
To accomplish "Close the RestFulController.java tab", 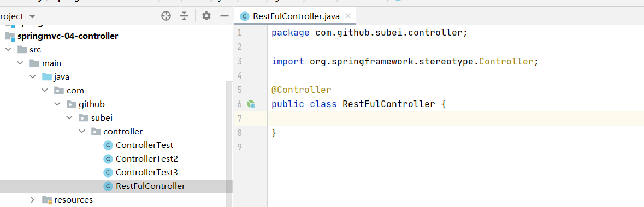I will coord(348,16).
